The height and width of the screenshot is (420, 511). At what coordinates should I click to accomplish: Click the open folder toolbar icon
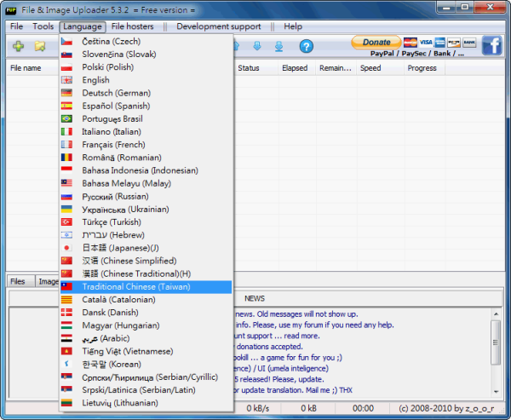[x=39, y=46]
